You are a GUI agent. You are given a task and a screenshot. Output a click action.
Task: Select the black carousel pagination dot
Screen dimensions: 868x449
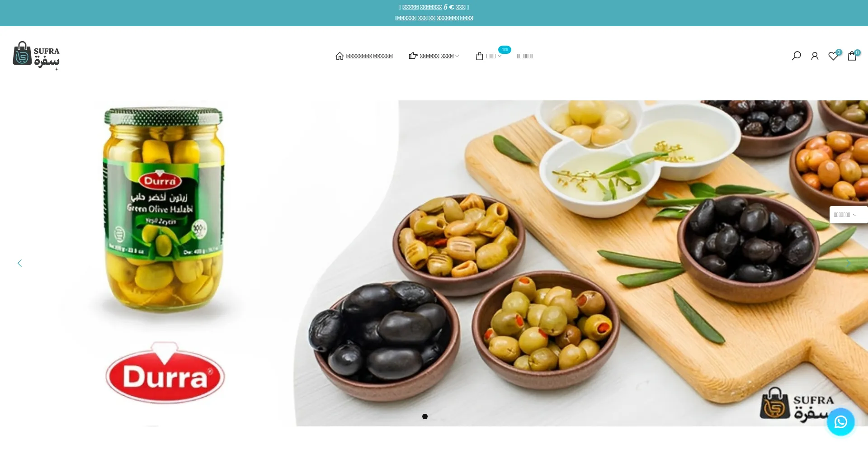tap(425, 416)
